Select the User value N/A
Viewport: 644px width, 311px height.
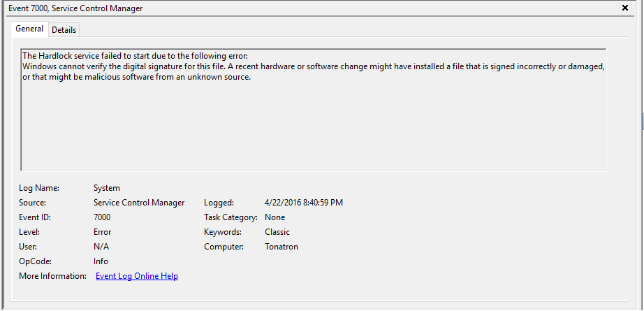pos(101,247)
